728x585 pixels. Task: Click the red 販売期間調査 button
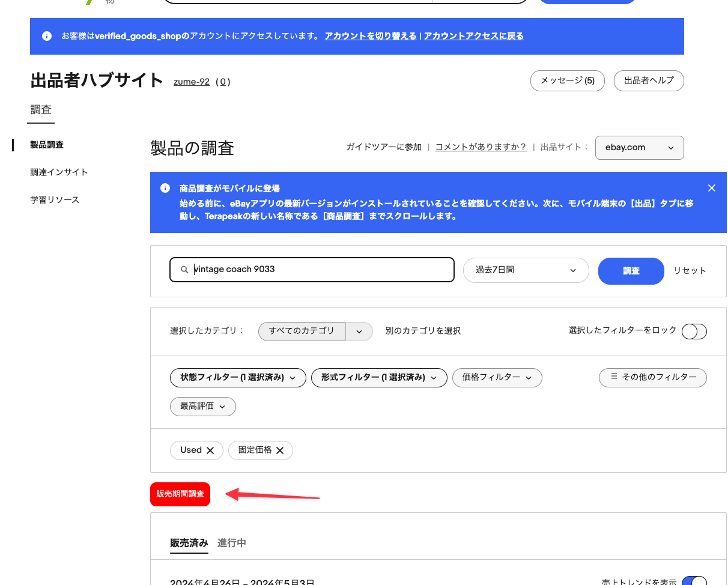click(180, 494)
